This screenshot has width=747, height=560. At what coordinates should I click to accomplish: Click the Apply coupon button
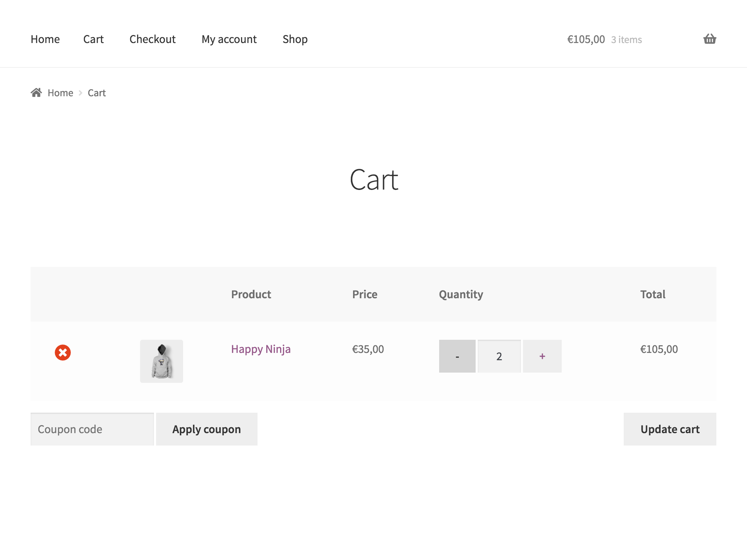click(207, 429)
